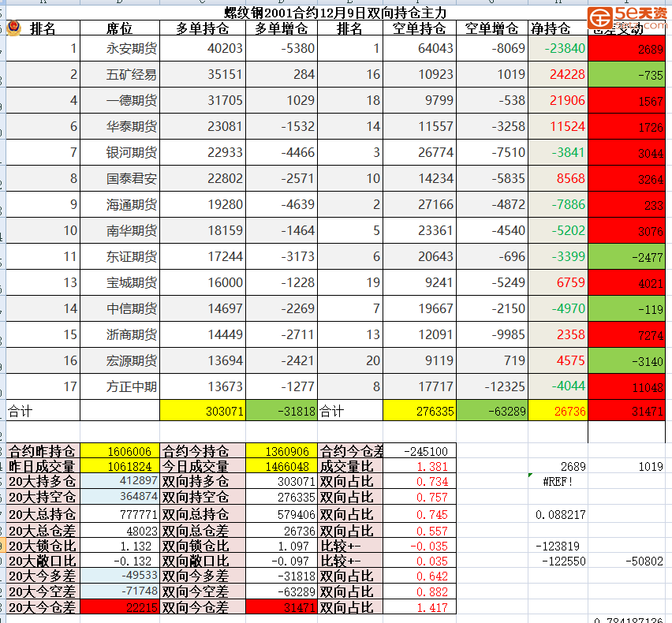The image size is (672, 623).
Task: Select the 永安期货 seat cell
Action: 120,49
